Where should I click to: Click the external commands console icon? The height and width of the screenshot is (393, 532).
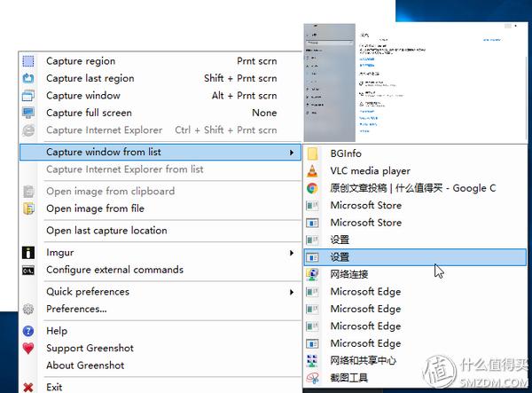[x=28, y=271]
